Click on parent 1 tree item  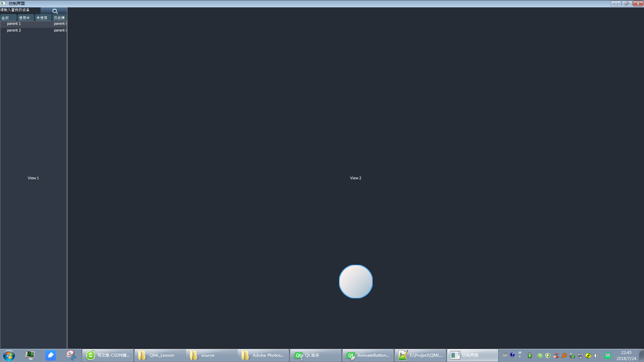pyautogui.click(x=14, y=23)
